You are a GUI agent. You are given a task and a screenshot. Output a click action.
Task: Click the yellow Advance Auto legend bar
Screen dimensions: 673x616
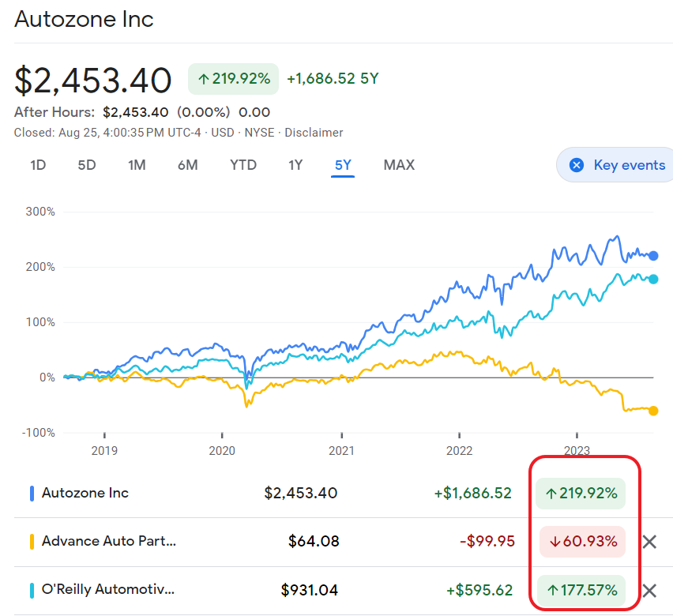coord(32,542)
